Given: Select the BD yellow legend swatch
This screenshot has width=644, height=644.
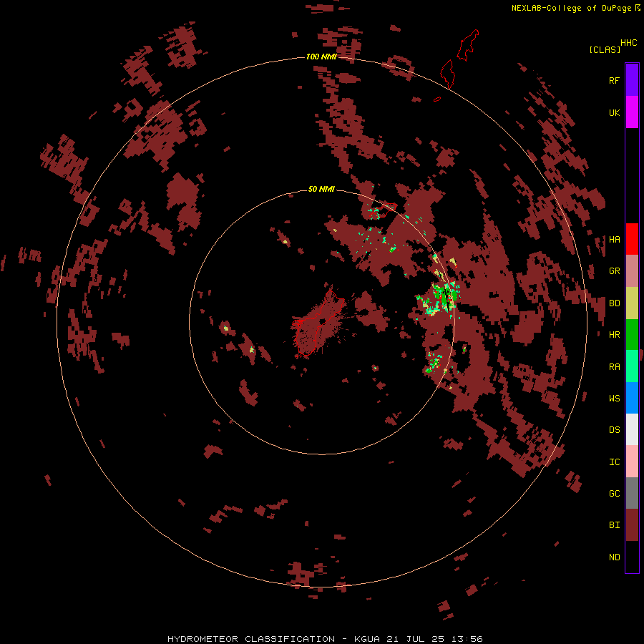Looking at the screenshot, I should coord(632,303).
